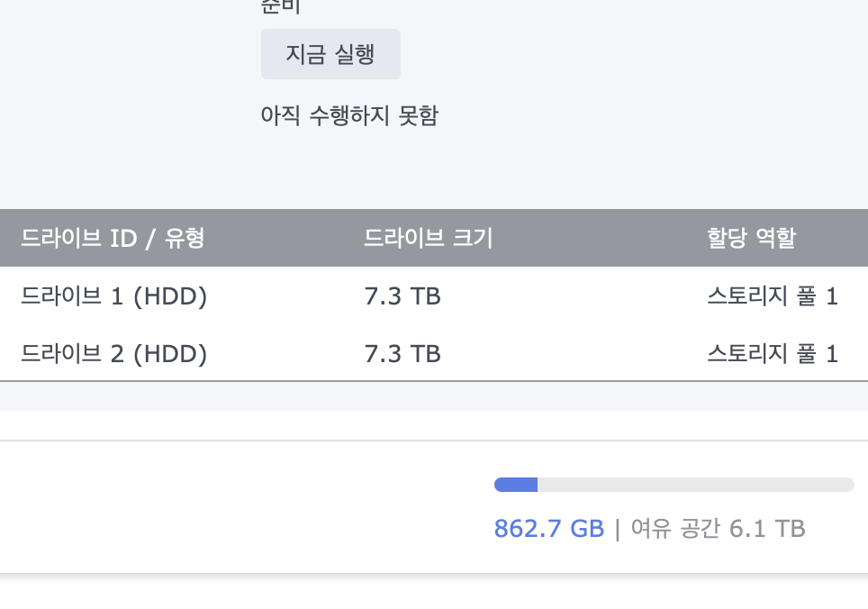Click the separator bar between 862.7 GB and 여유 공간
Image resolution: width=868 pixels, height=609 pixels.
(x=617, y=529)
